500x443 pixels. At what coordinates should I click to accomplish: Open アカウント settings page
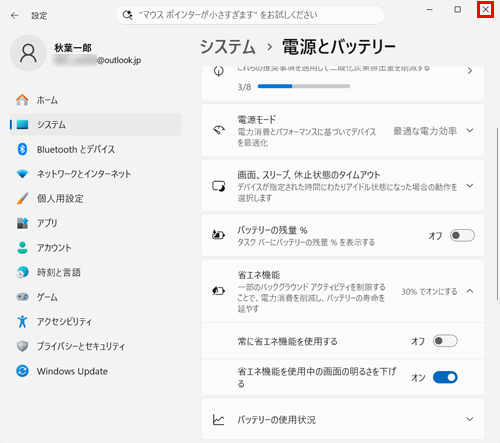point(96,248)
